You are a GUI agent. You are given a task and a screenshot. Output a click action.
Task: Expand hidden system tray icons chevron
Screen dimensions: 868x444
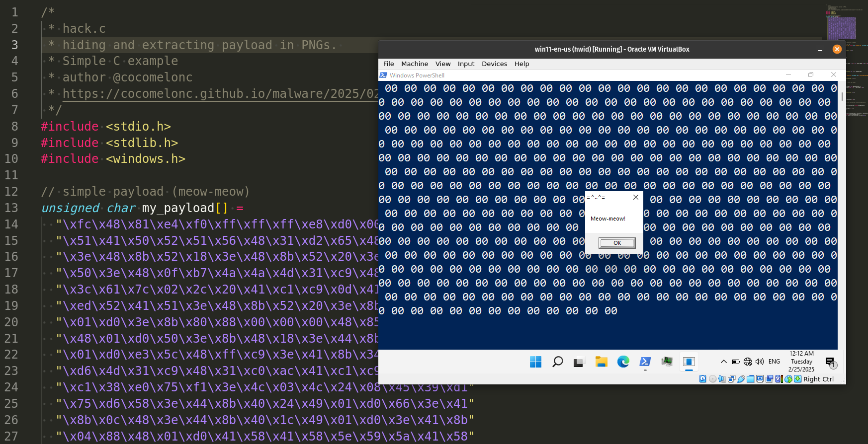click(724, 362)
